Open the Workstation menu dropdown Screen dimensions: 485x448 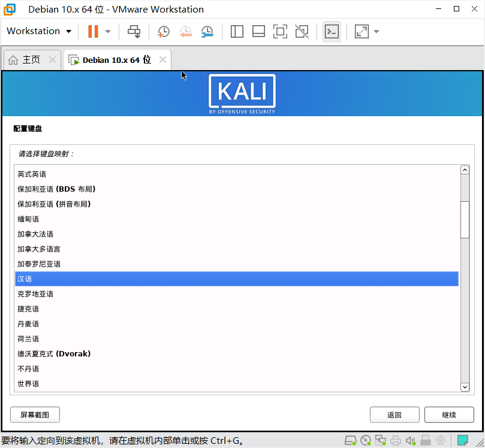point(39,31)
